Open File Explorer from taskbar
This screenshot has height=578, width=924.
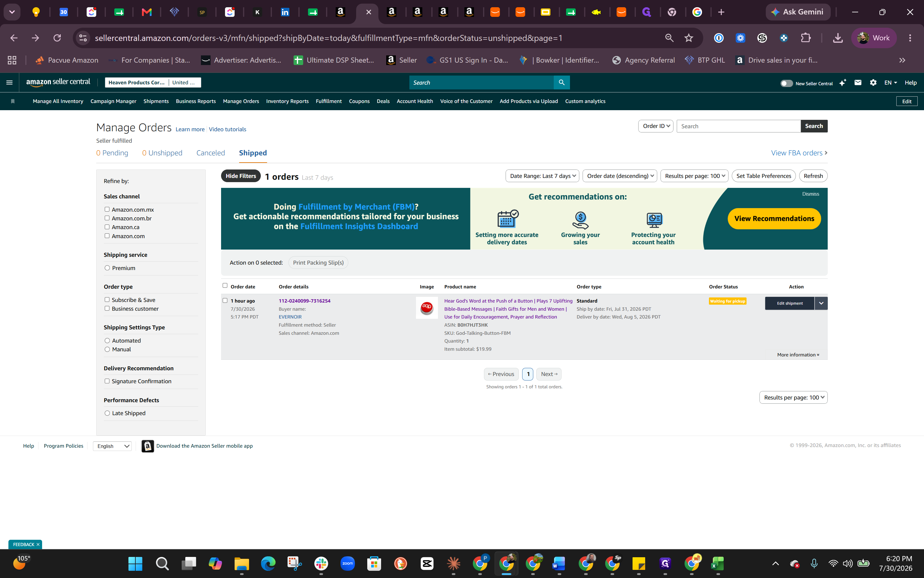pos(241,564)
